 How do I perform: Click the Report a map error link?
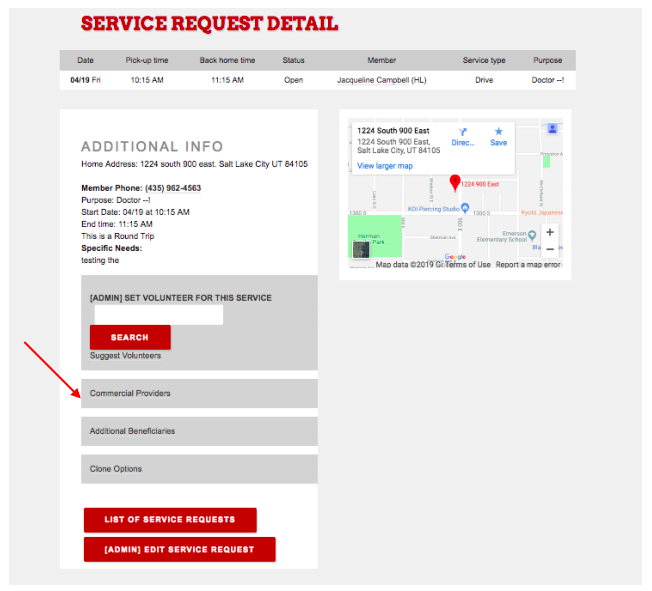click(x=528, y=265)
